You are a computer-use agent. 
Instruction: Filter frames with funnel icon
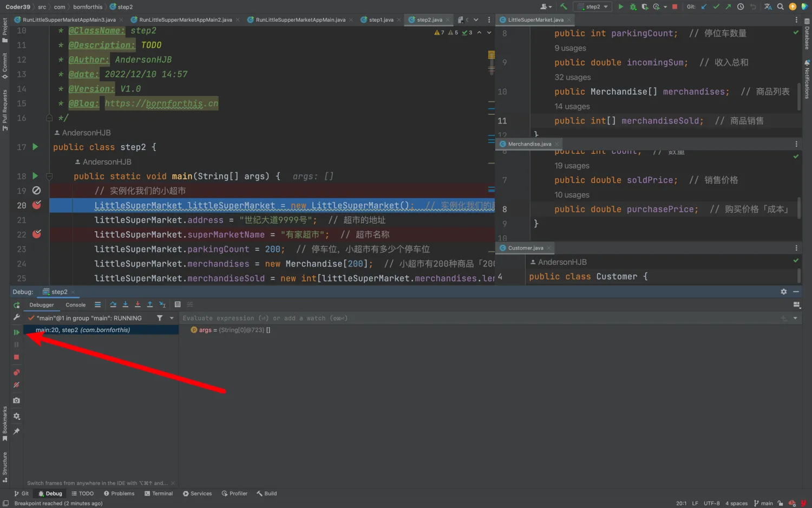click(x=160, y=318)
